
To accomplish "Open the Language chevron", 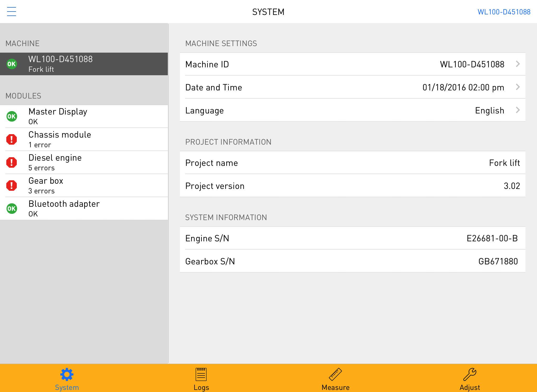I will pyautogui.click(x=518, y=110).
